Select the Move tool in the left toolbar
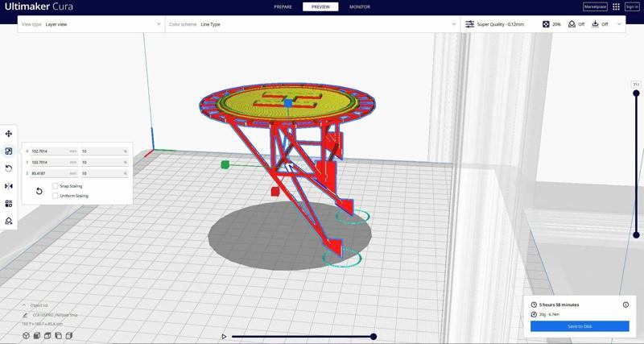Image resolution: width=644 pixels, height=344 pixels. (x=9, y=134)
